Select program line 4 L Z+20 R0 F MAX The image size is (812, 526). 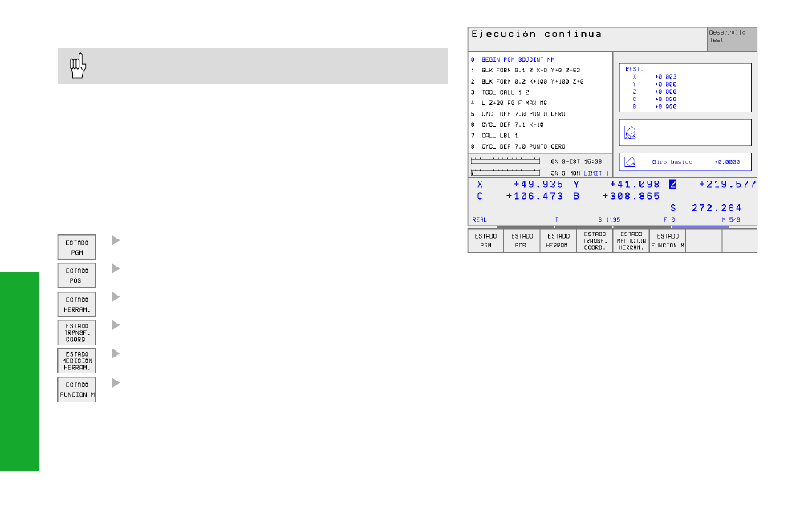(x=509, y=103)
